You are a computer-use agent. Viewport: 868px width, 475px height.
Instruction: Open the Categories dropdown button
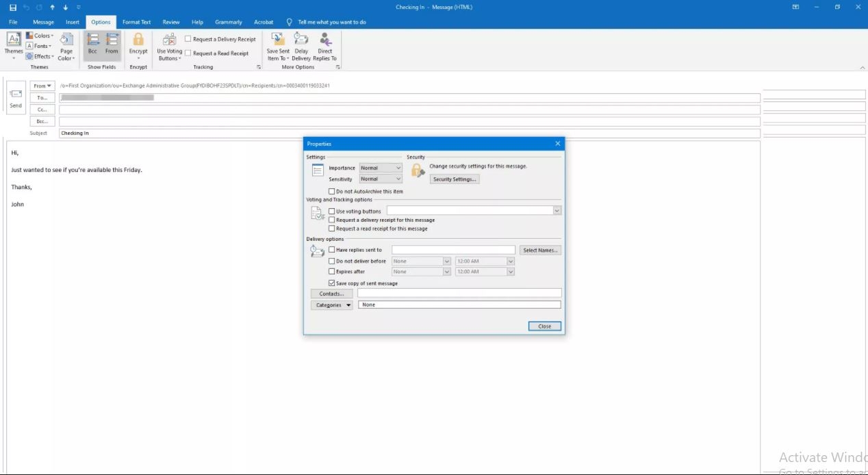332,305
